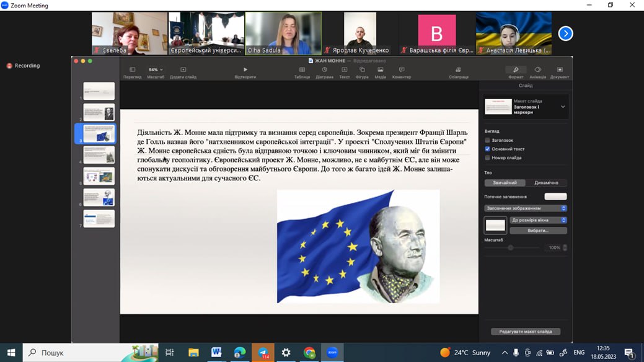Open the Співпраця collaboration icon
Image resolution: width=644 pixels, height=362 pixels.
pyautogui.click(x=458, y=70)
